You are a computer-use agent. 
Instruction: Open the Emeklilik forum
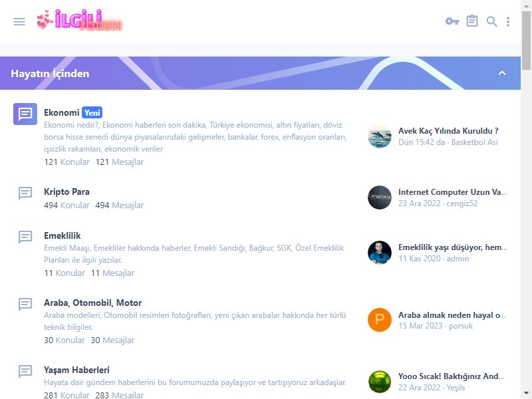click(62, 235)
